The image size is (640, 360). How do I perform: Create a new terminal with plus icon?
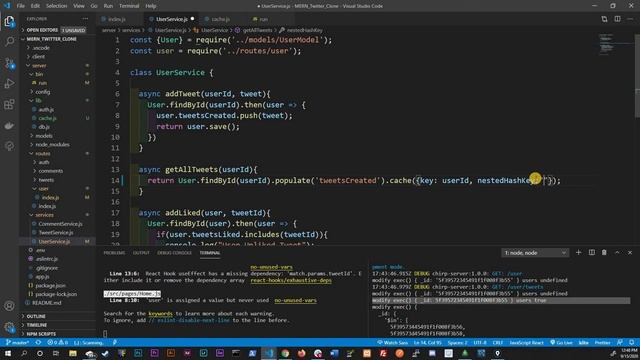coord(578,253)
